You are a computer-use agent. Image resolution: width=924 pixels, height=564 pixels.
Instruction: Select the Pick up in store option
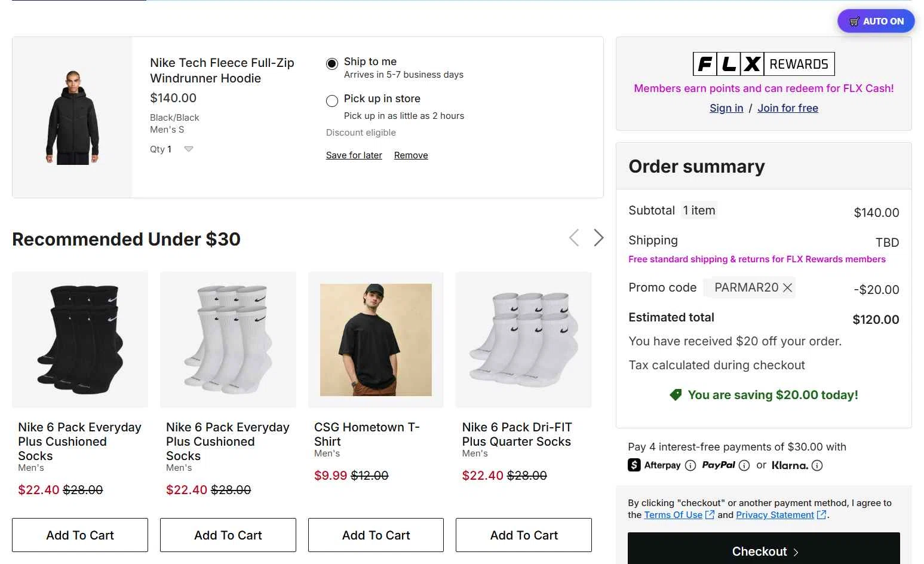coord(332,101)
